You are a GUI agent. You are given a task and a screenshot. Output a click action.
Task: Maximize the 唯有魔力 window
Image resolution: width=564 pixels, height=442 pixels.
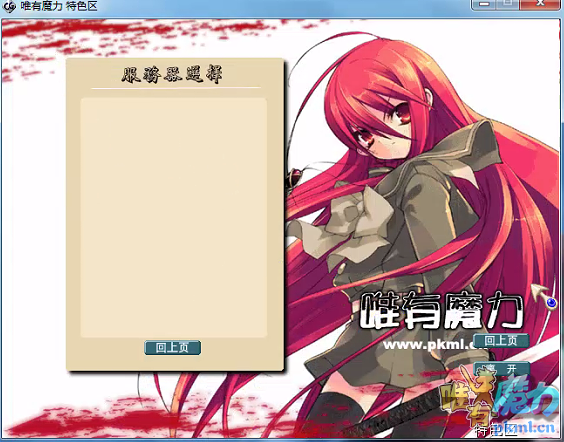click(x=508, y=4)
